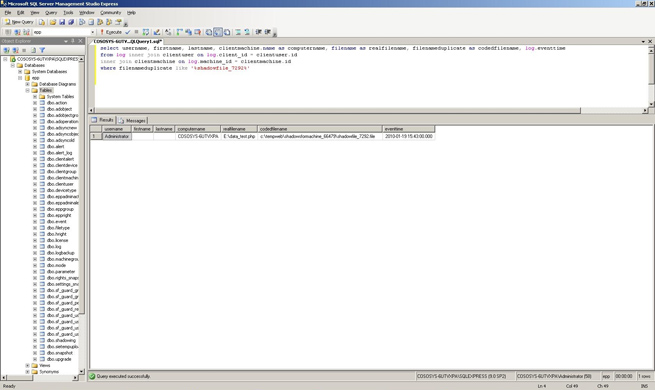Open the Query menu
This screenshot has width=655, height=390.
coord(51,13)
